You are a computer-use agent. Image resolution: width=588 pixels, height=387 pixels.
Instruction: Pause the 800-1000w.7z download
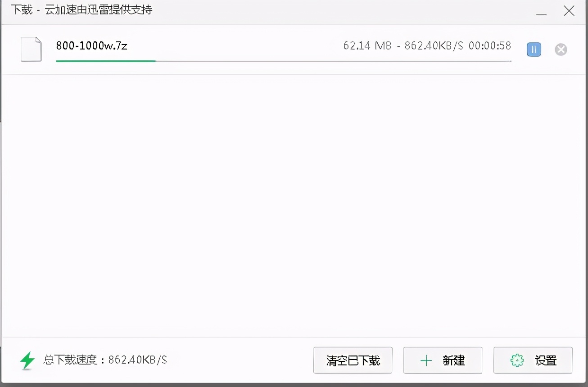534,49
